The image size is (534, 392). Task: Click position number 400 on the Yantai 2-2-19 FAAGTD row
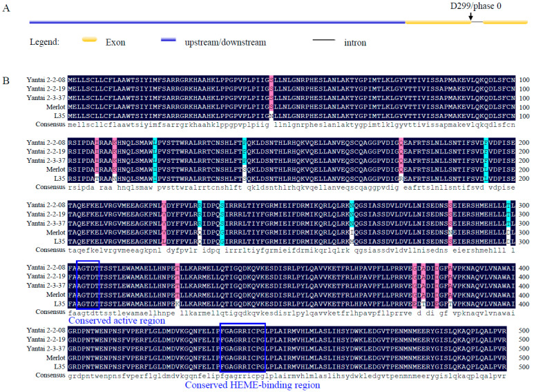(524, 277)
